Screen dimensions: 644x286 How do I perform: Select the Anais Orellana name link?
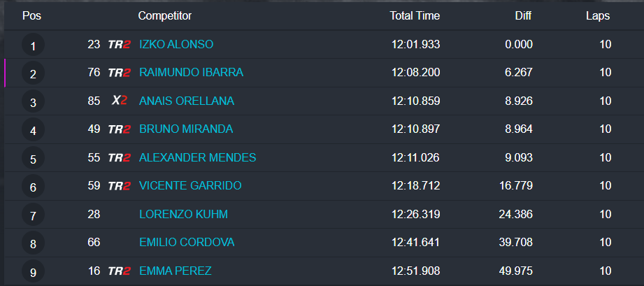[187, 101]
